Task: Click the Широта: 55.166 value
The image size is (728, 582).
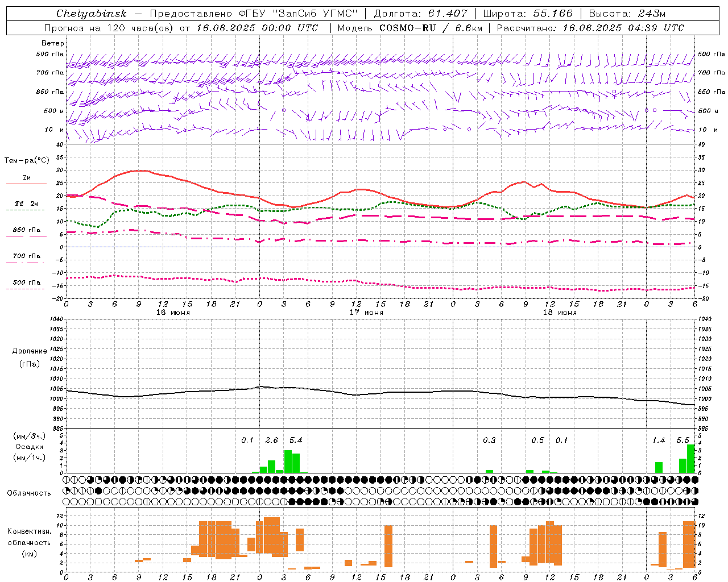Action: click(x=527, y=14)
